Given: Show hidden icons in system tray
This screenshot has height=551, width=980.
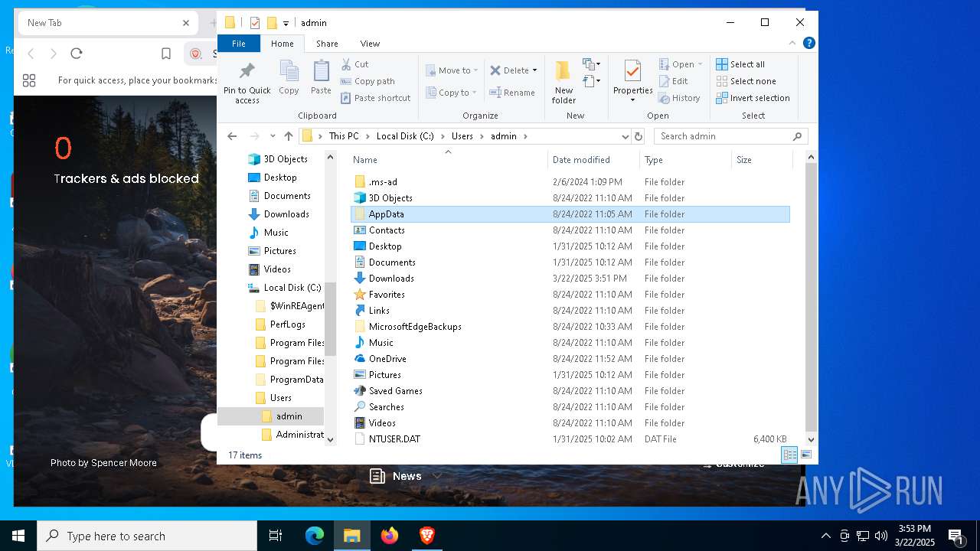Looking at the screenshot, I should [x=825, y=536].
